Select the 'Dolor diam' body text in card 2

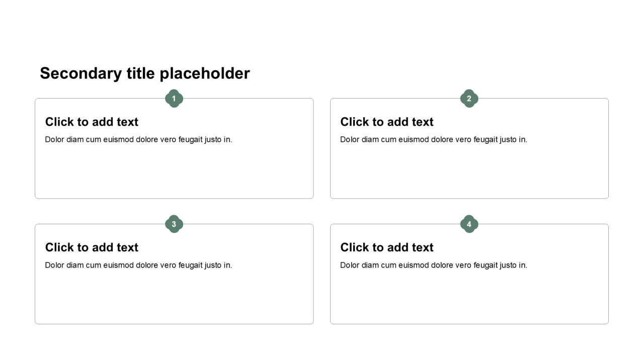pyautogui.click(x=433, y=140)
